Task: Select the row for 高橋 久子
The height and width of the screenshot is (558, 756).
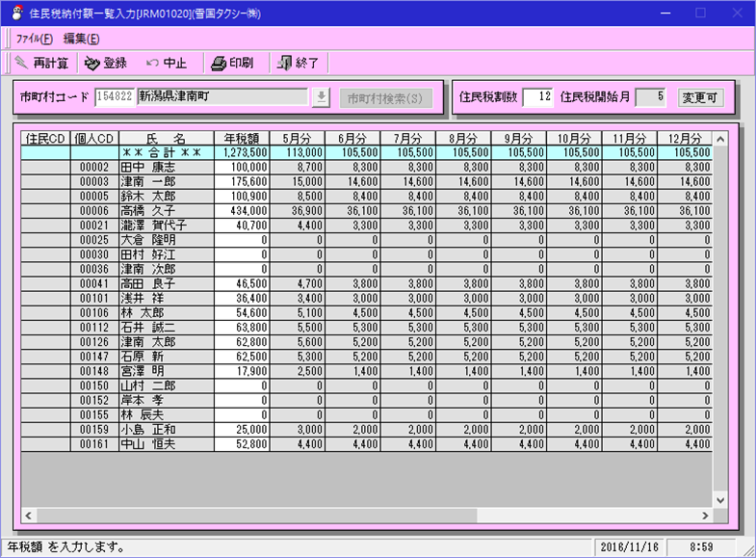Action: pyautogui.click(x=151, y=210)
